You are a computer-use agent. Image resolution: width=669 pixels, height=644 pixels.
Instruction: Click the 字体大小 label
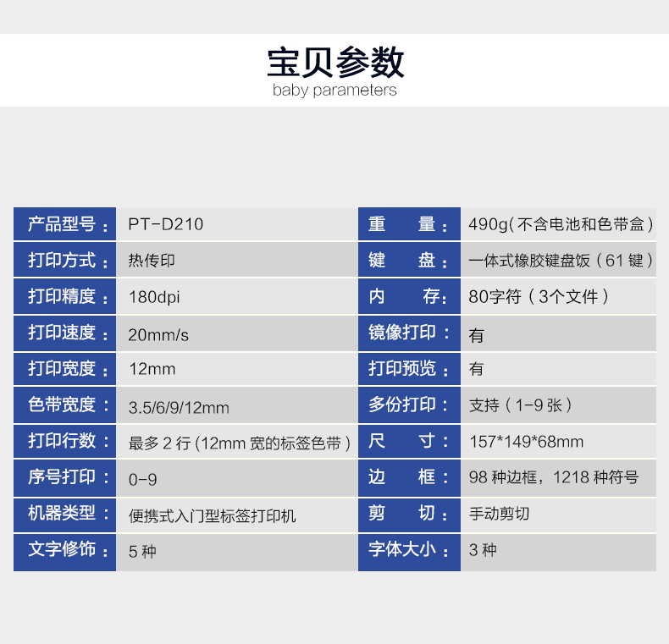[409, 550]
